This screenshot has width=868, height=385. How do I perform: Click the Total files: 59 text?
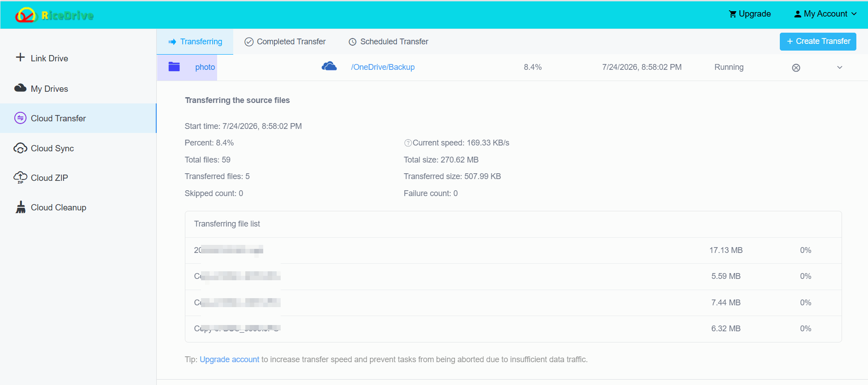(x=208, y=160)
